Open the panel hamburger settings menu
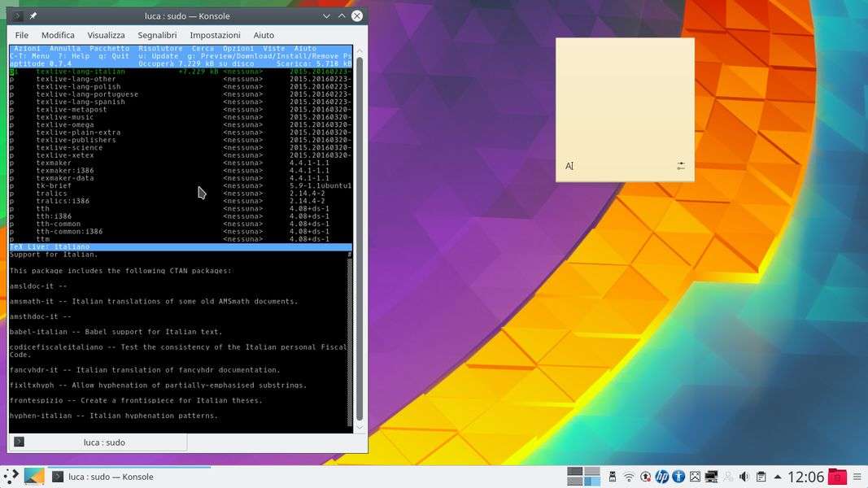Image resolution: width=868 pixels, height=488 pixels. (x=859, y=477)
